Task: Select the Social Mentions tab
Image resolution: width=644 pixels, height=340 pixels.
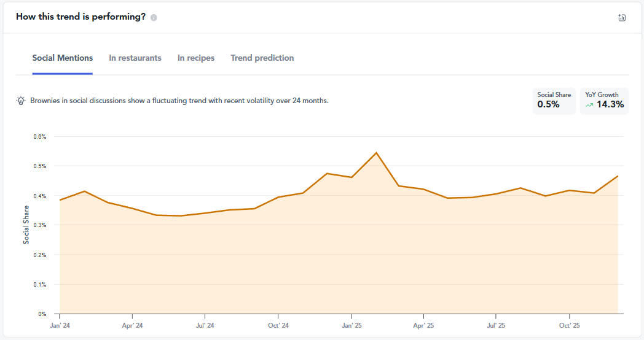Action: (x=63, y=58)
